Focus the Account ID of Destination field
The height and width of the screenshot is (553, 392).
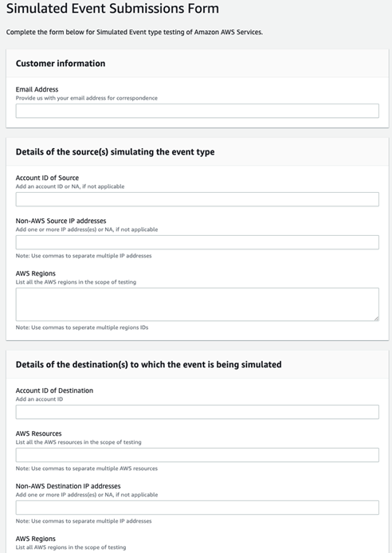197,412
